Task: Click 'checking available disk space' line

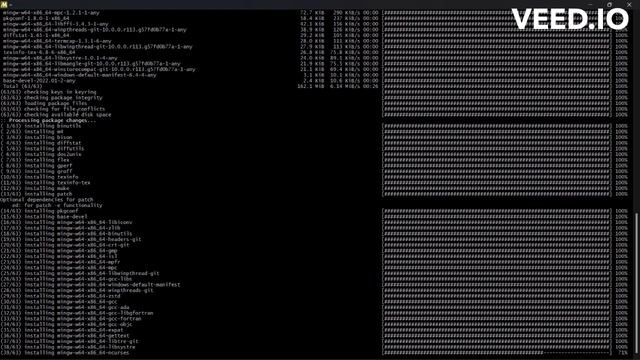Action: [56, 115]
